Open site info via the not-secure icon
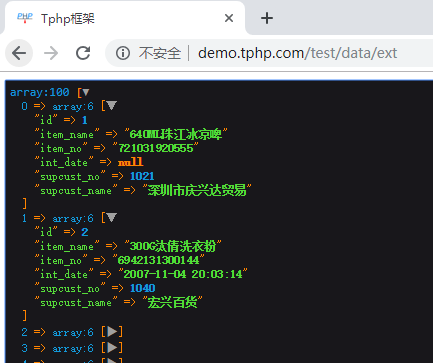This screenshot has height=363, width=433. [123, 53]
